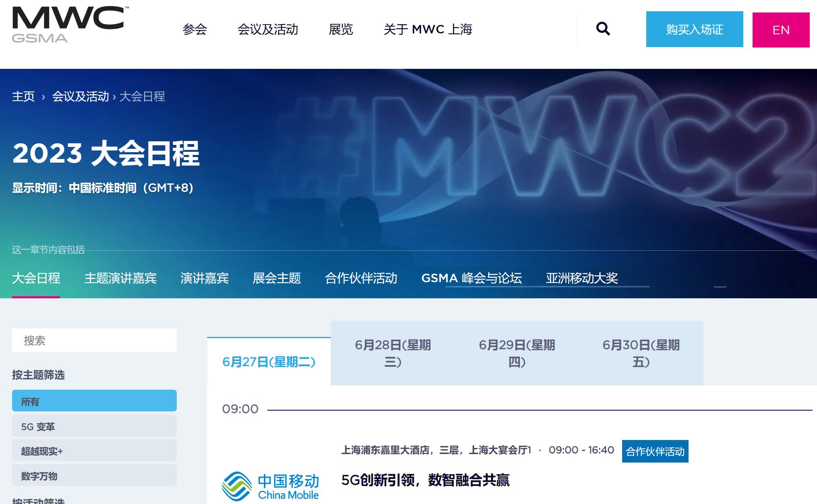Click the 搜索 input field
The image size is (817, 504).
coord(94,341)
